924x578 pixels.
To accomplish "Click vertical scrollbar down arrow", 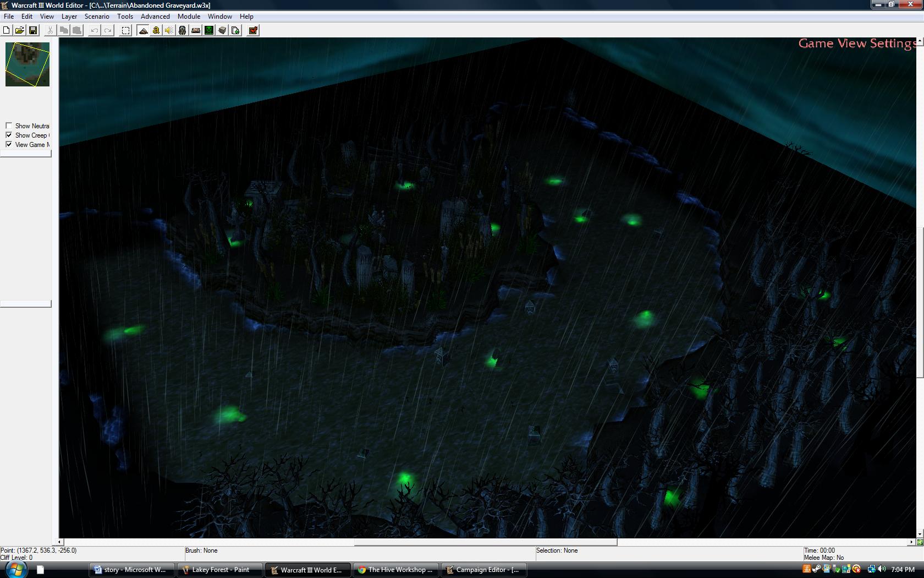I will (920, 534).
